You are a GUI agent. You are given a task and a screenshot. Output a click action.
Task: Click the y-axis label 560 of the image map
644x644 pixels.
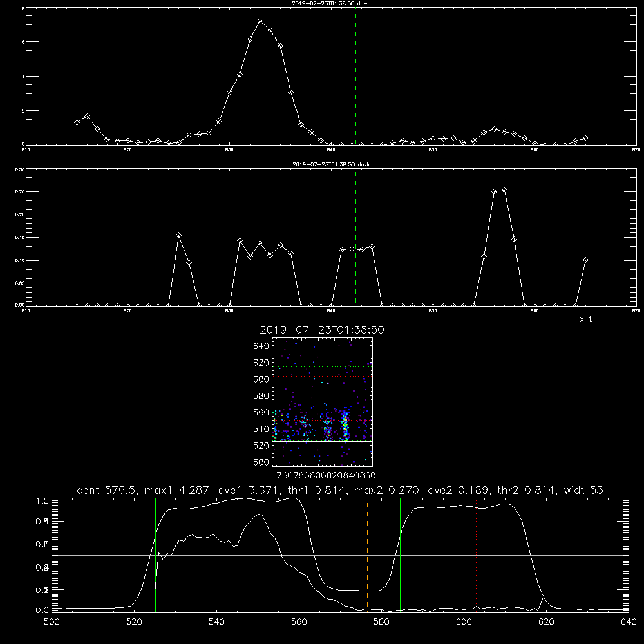tap(261, 412)
